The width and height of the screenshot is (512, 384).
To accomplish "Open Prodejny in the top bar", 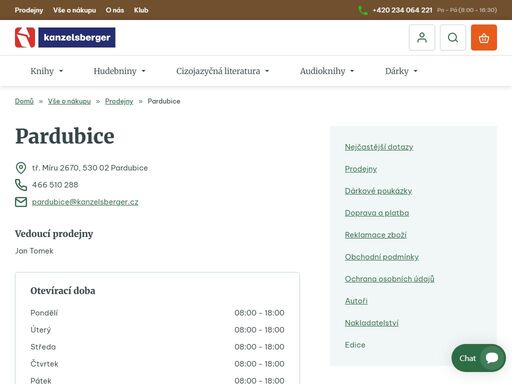I will click(29, 10).
